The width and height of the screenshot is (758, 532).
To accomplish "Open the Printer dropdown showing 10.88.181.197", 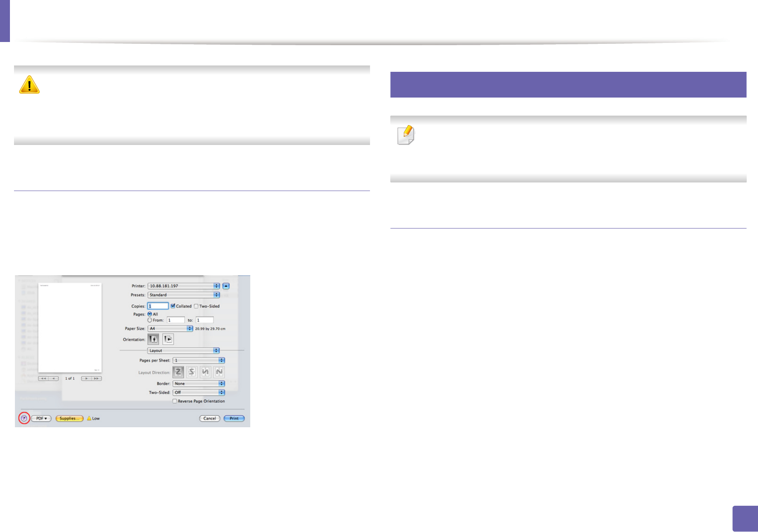I will 183,286.
